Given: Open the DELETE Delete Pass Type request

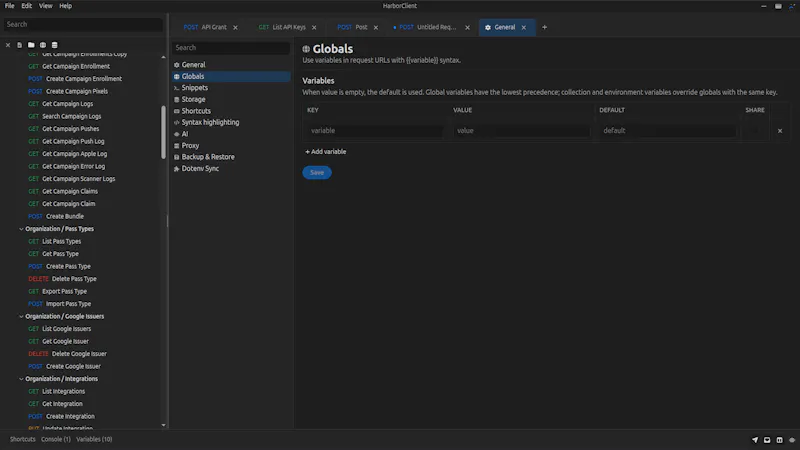Looking at the screenshot, I should (x=62, y=279).
